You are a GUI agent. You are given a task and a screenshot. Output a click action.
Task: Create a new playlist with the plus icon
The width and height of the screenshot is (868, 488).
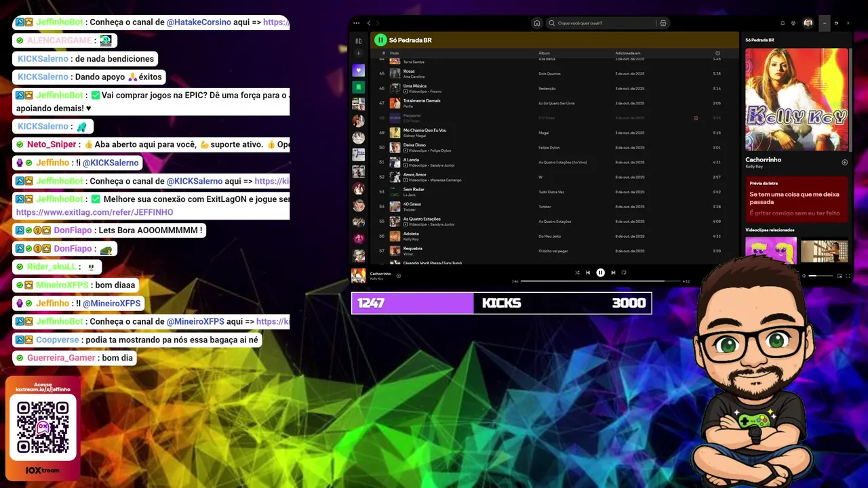[359, 53]
